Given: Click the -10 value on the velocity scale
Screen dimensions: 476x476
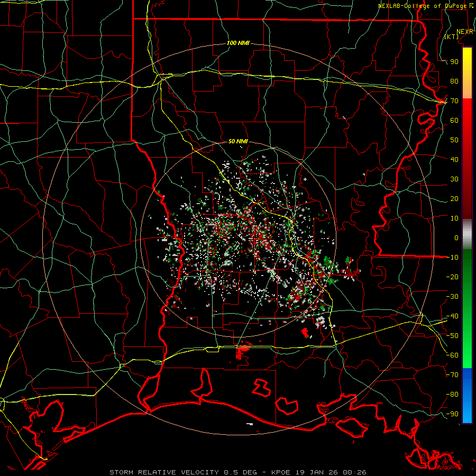Looking at the screenshot, I should (452, 257).
